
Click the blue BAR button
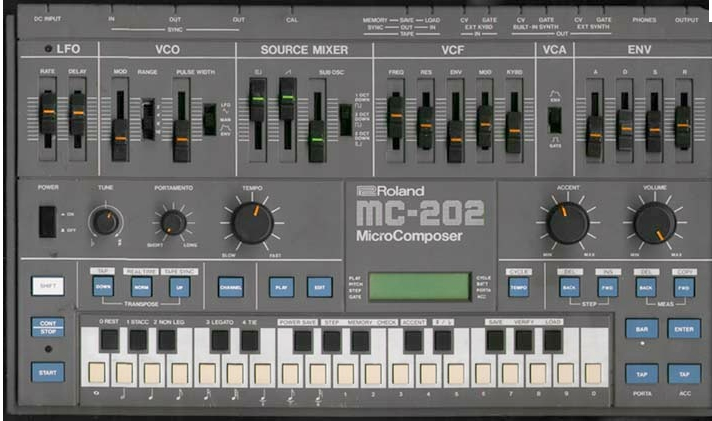[x=642, y=329]
